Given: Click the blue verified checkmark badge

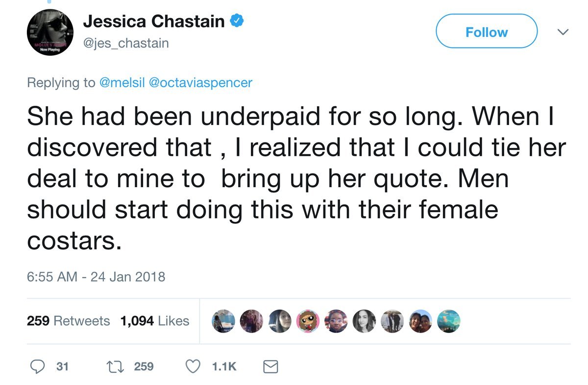Looking at the screenshot, I should 238,21.
